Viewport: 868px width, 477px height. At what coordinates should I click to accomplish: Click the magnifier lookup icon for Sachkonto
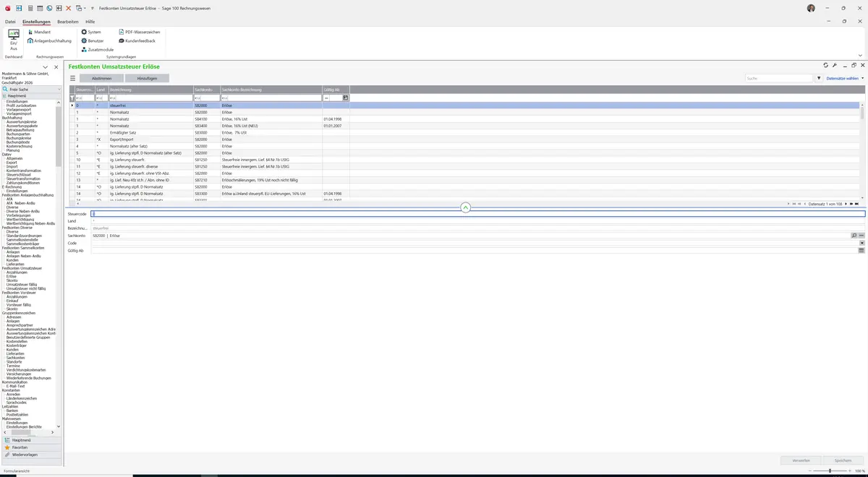point(854,236)
